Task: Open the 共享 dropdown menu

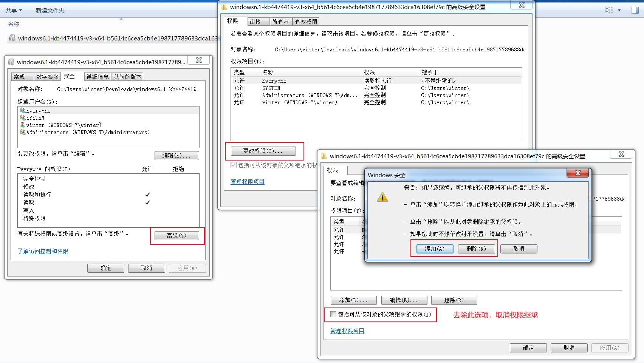Action: point(13,10)
